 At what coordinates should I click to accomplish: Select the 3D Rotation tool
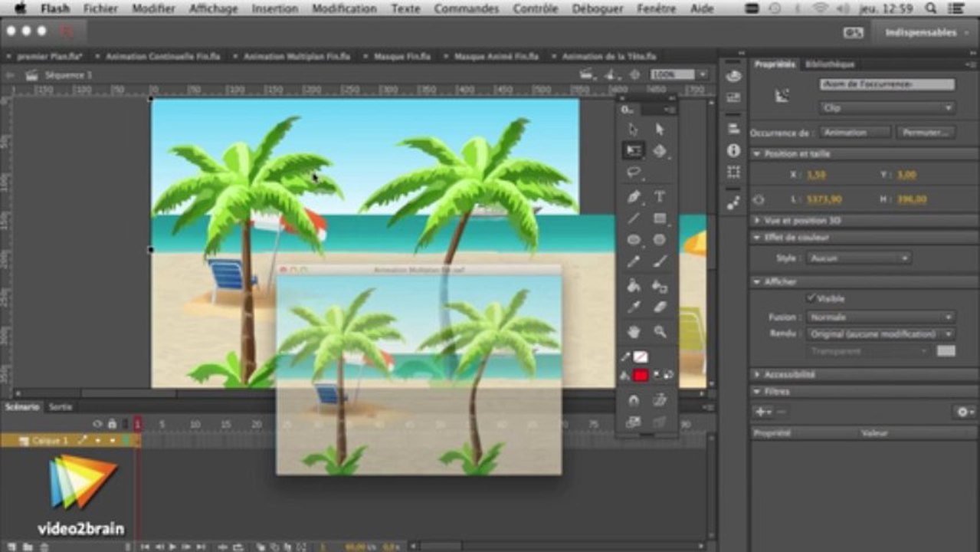pyautogui.click(x=660, y=151)
